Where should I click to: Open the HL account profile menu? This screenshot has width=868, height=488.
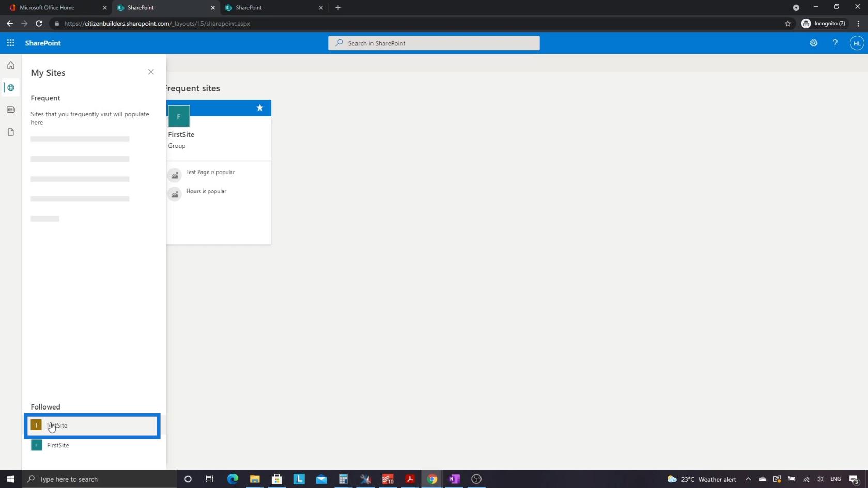pyautogui.click(x=857, y=43)
